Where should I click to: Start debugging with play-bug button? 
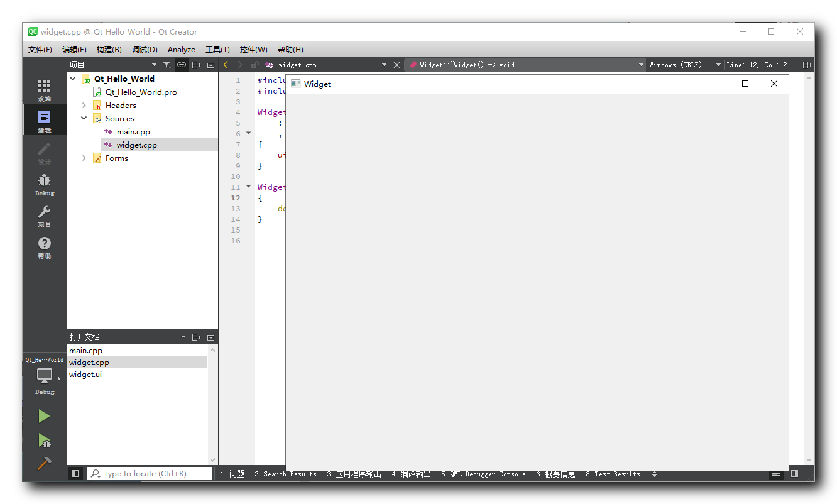(44, 440)
